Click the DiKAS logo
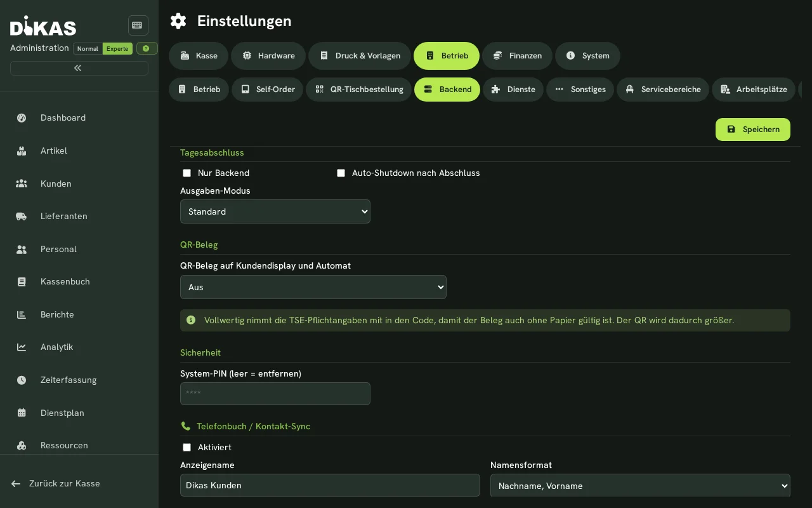This screenshot has height=508, width=812. [x=43, y=26]
